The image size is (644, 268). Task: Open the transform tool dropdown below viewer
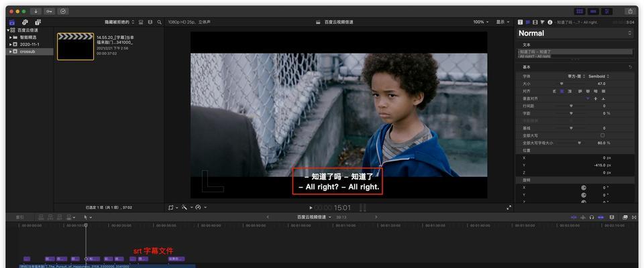click(x=173, y=207)
